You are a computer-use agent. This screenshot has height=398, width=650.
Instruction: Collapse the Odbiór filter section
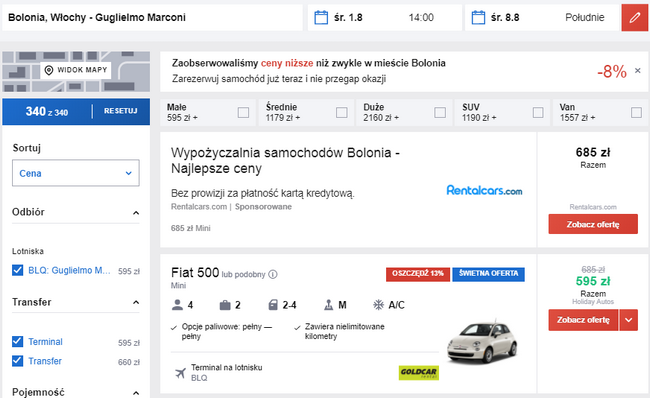point(136,213)
